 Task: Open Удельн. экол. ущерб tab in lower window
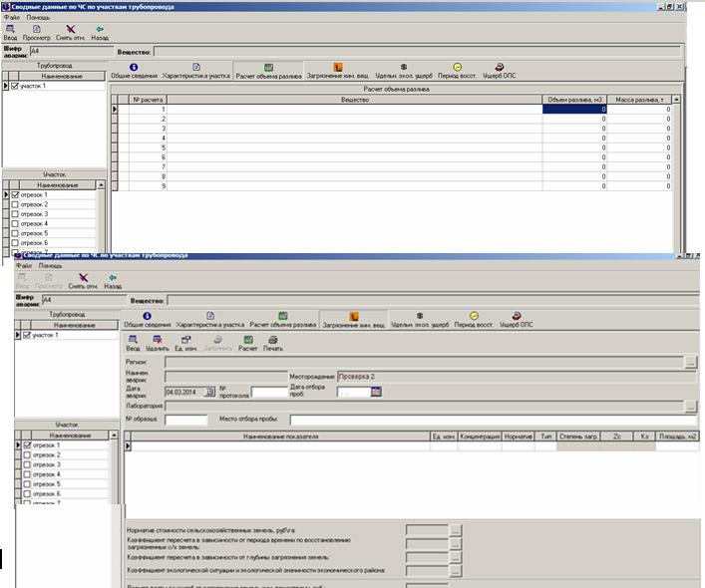[x=418, y=320]
